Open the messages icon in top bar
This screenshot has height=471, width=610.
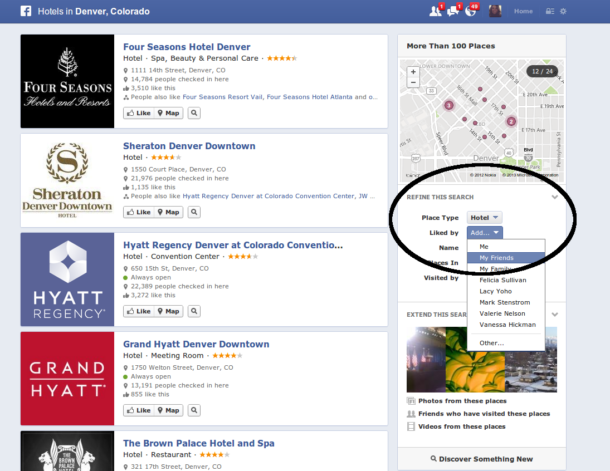(x=452, y=11)
